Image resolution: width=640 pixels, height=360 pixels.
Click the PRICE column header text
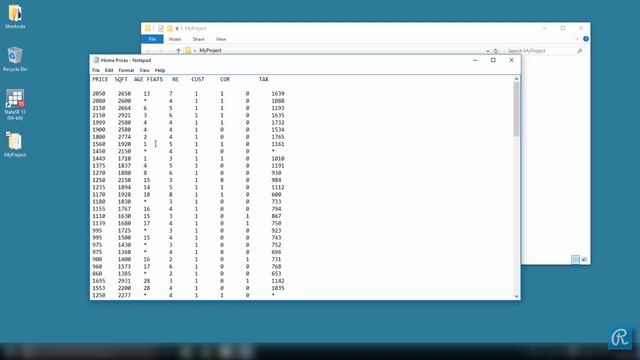coord(100,79)
